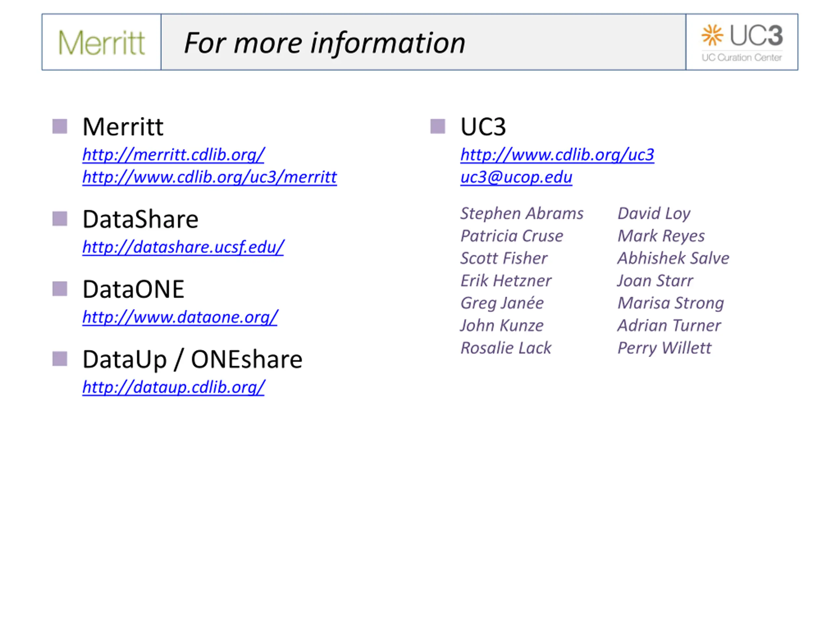This screenshot has width=840, height=630.
Task: Open the www.cdlib.org/uc3 link
Action: 557,155
